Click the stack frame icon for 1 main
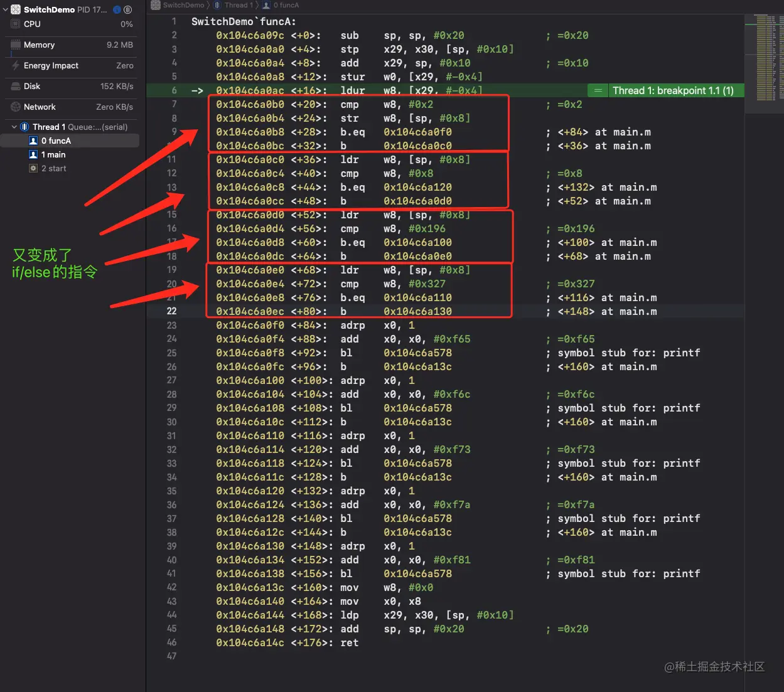Viewport: 784px width, 692px height. [33, 154]
